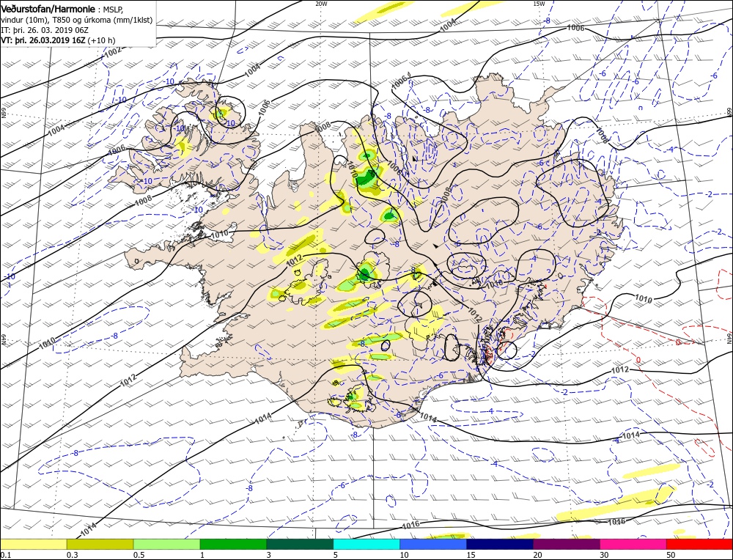Click the legend value 0.3
Screen dimensions: 733x560
pyautogui.click(x=72, y=555)
